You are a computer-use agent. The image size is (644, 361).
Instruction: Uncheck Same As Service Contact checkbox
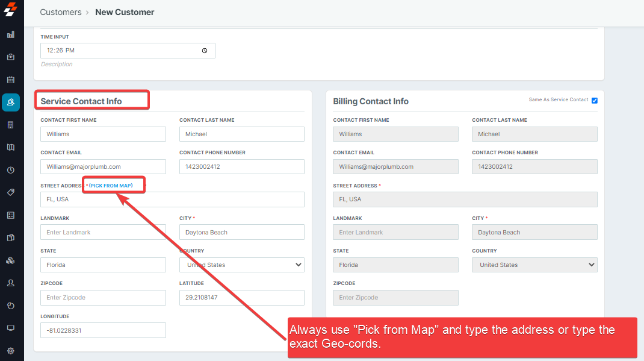pyautogui.click(x=594, y=100)
